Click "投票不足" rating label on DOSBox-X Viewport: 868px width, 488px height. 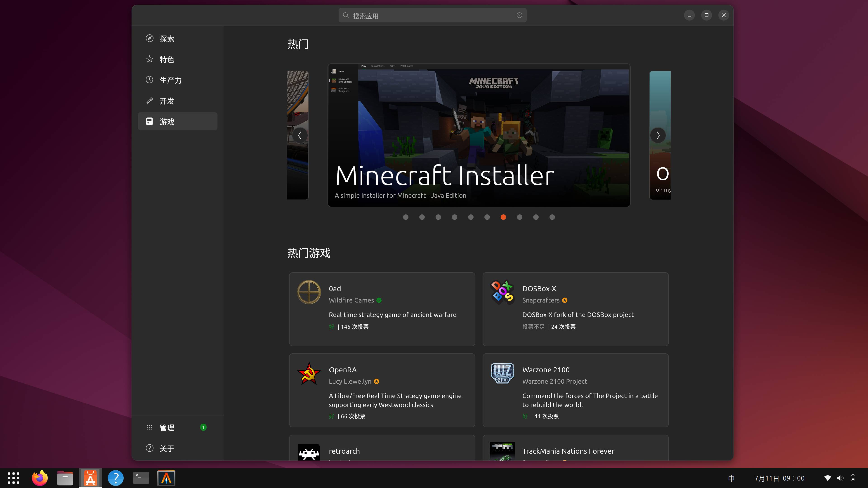point(533,327)
